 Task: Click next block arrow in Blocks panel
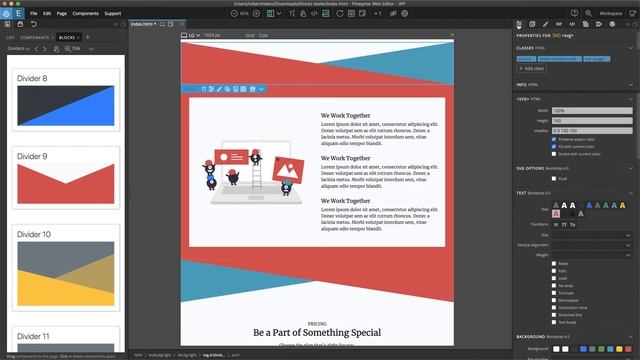44,49
